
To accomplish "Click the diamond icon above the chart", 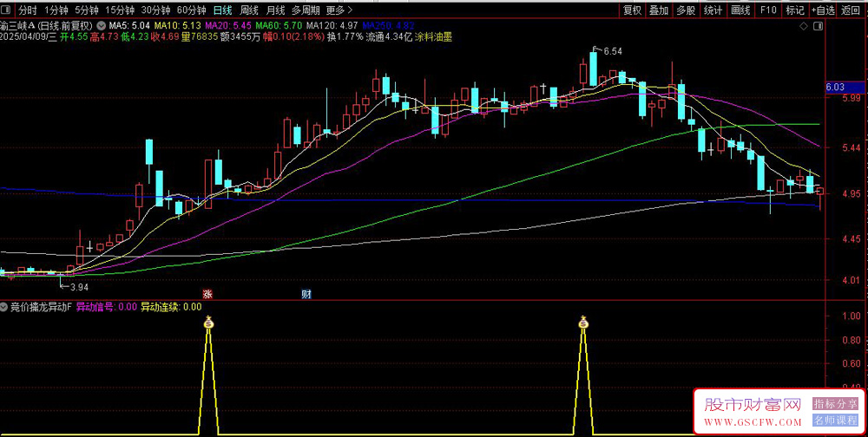I will [x=803, y=26].
